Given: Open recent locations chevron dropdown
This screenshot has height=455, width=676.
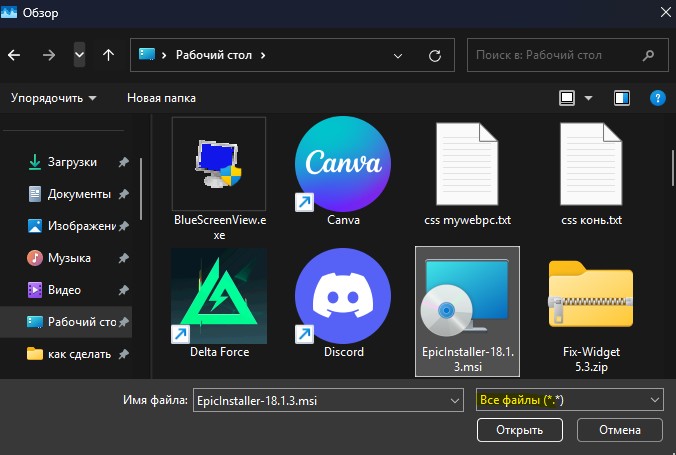Looking at the screenshot, I should point(79,55).
